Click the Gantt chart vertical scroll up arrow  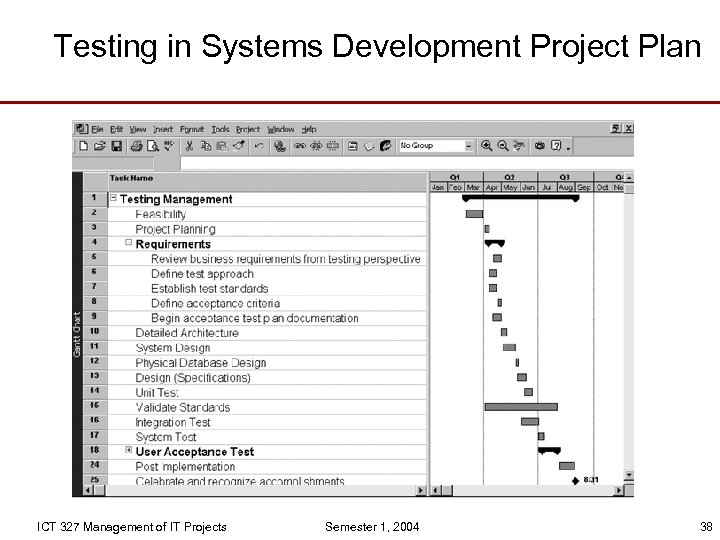pyautogui.click(x=629, y=177)
